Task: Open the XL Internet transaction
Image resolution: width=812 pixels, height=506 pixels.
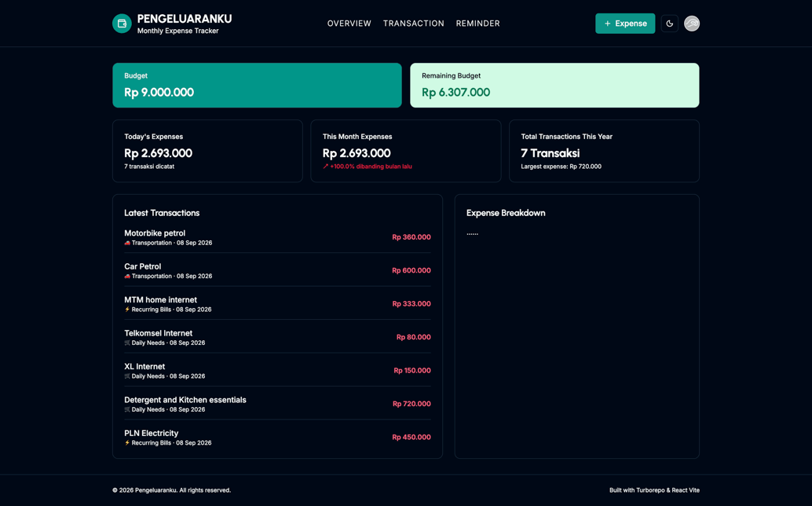Action: [277, 370]
